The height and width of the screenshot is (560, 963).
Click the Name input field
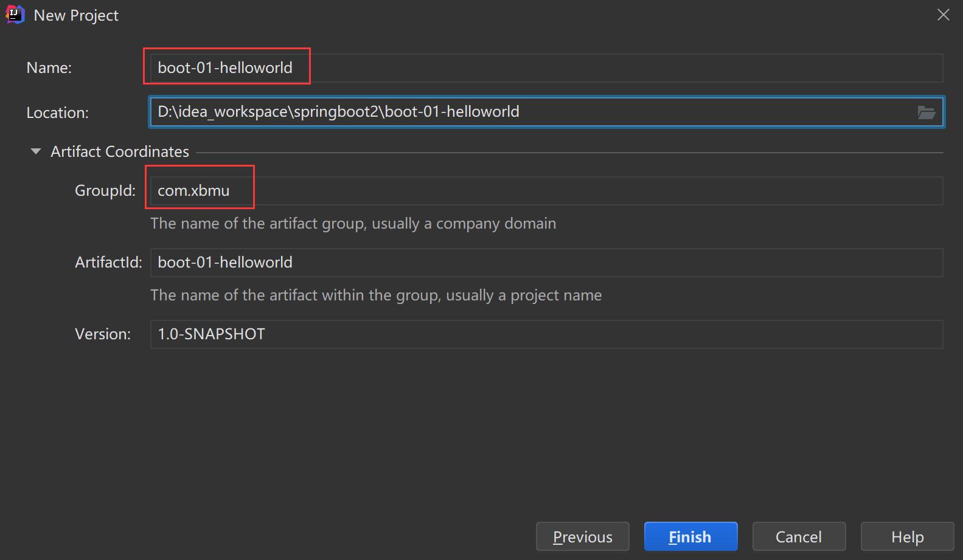tap(546, 68)
